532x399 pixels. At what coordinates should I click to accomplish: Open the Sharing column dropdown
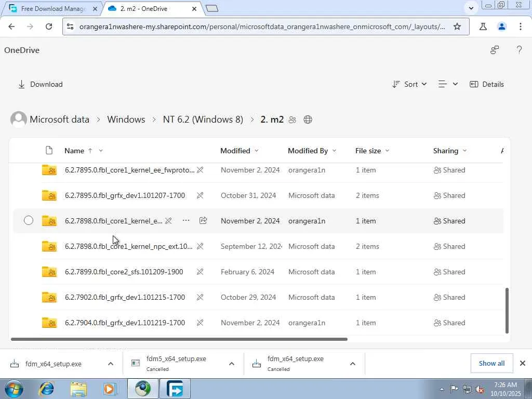(464, 151)
